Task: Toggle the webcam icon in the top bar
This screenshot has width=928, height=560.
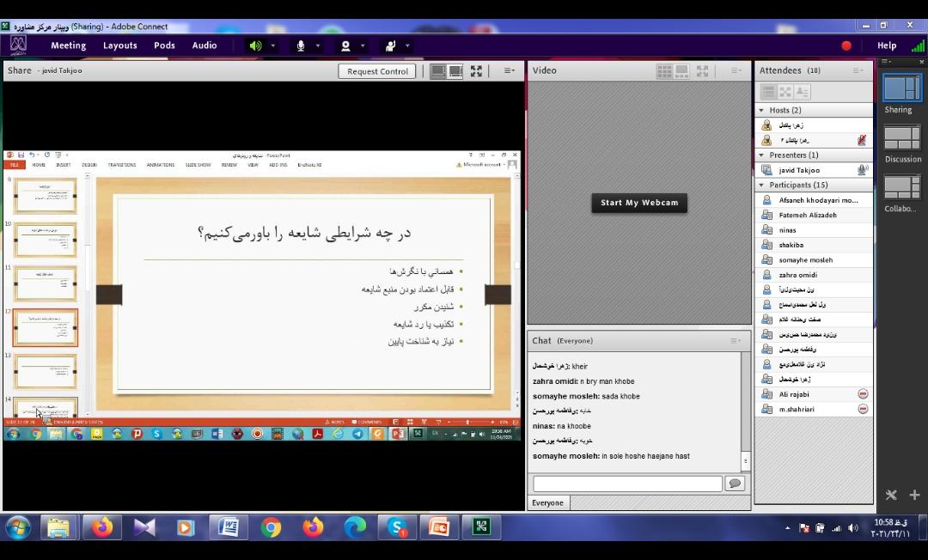Action: pos(345,46)
